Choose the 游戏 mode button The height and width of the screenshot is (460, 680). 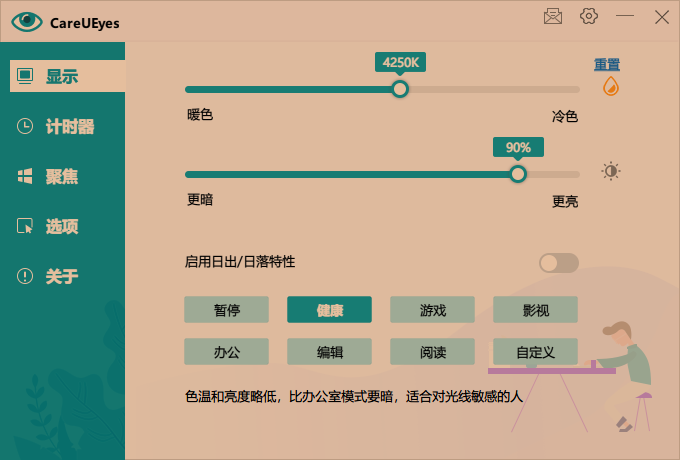(432, 310)
